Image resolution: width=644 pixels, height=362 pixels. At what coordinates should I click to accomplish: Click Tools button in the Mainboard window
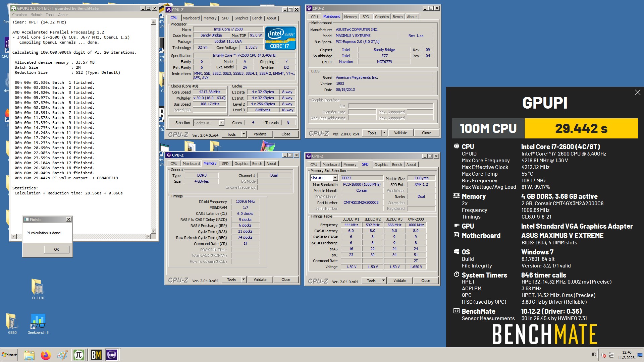click(x=372, y=133)
